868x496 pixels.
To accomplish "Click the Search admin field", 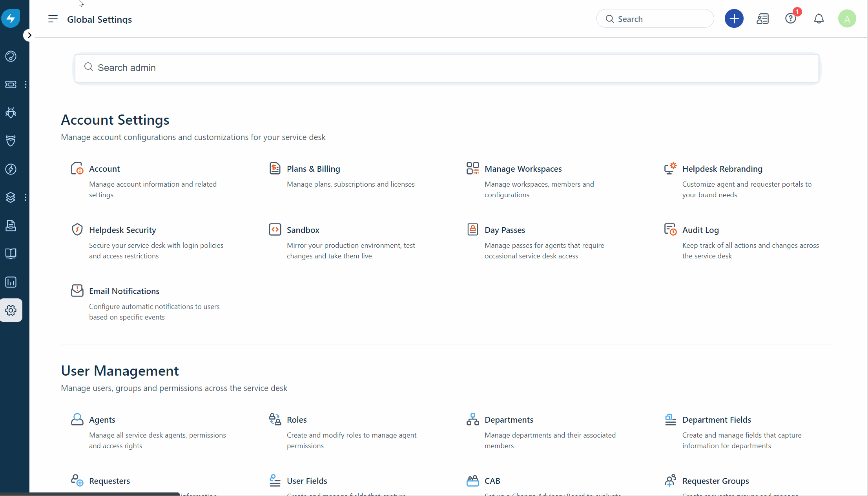I will coord(447,68).
